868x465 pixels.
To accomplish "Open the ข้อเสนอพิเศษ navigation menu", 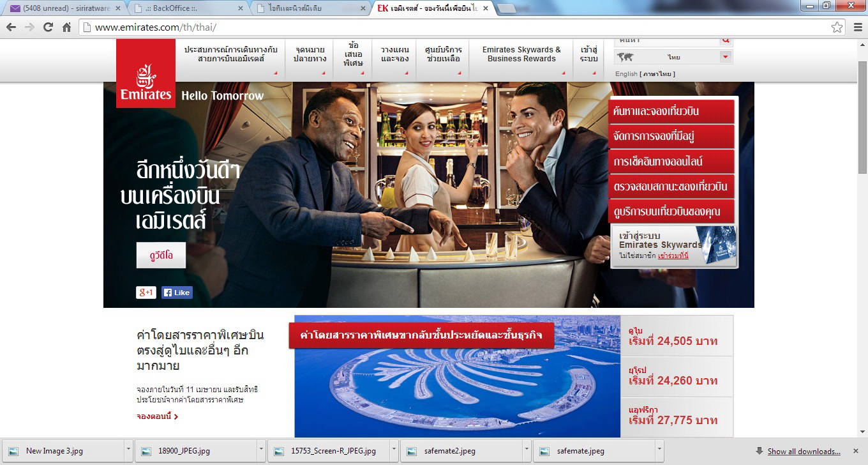I will tap(353, 59).
